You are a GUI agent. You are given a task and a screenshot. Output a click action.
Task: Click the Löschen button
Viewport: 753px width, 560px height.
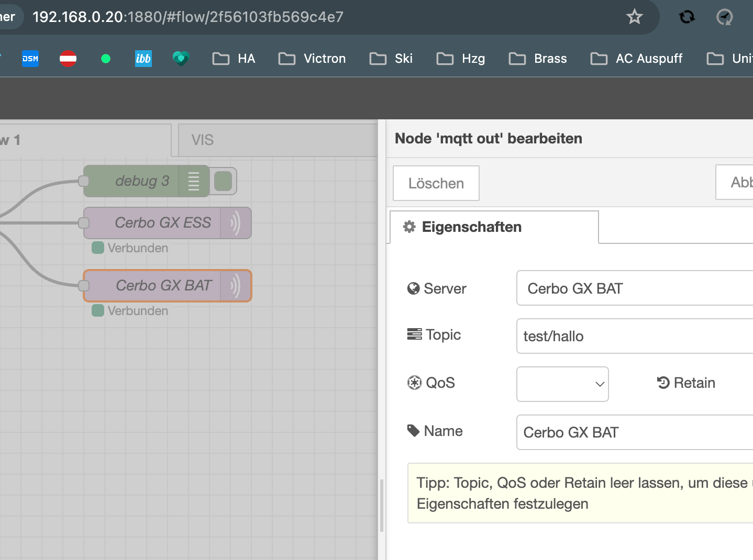pos(436,183)
